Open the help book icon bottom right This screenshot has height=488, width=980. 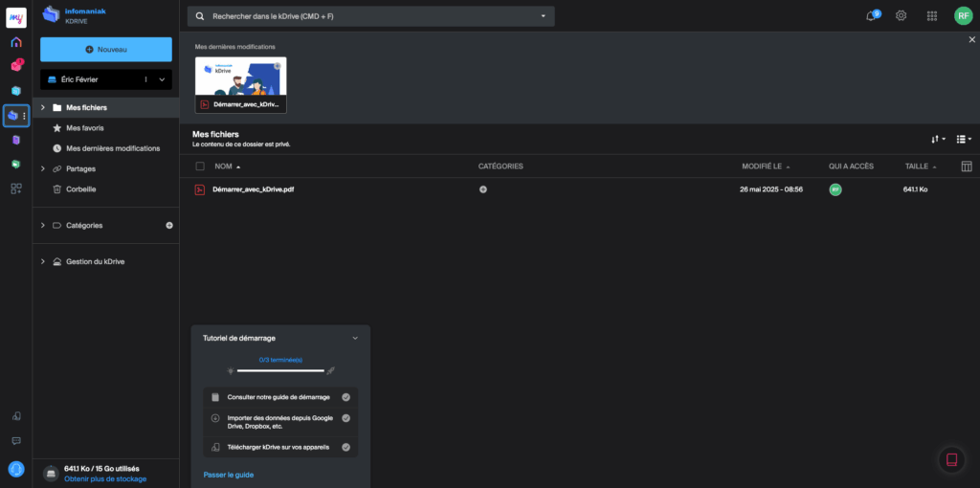click(951, 460)
